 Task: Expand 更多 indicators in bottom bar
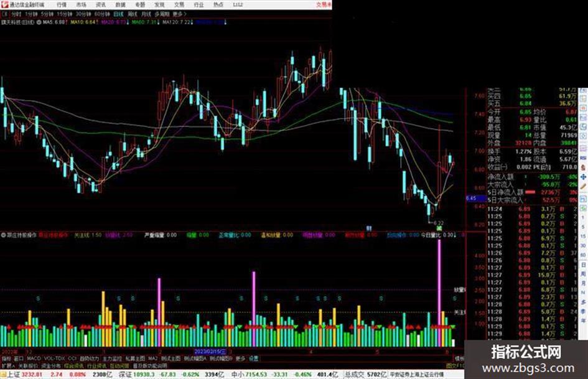coord(241,358)
